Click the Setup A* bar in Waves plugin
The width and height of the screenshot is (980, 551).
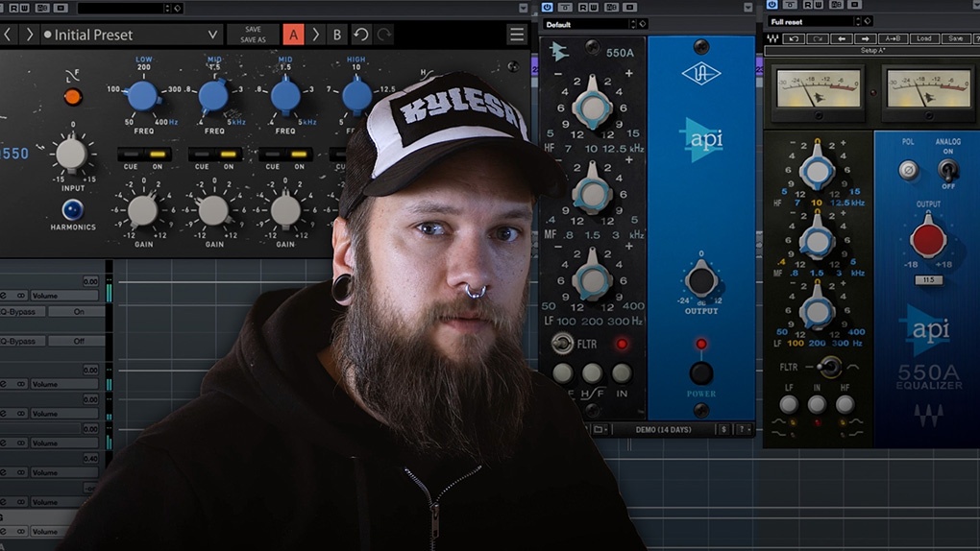(x=871, y=51)
